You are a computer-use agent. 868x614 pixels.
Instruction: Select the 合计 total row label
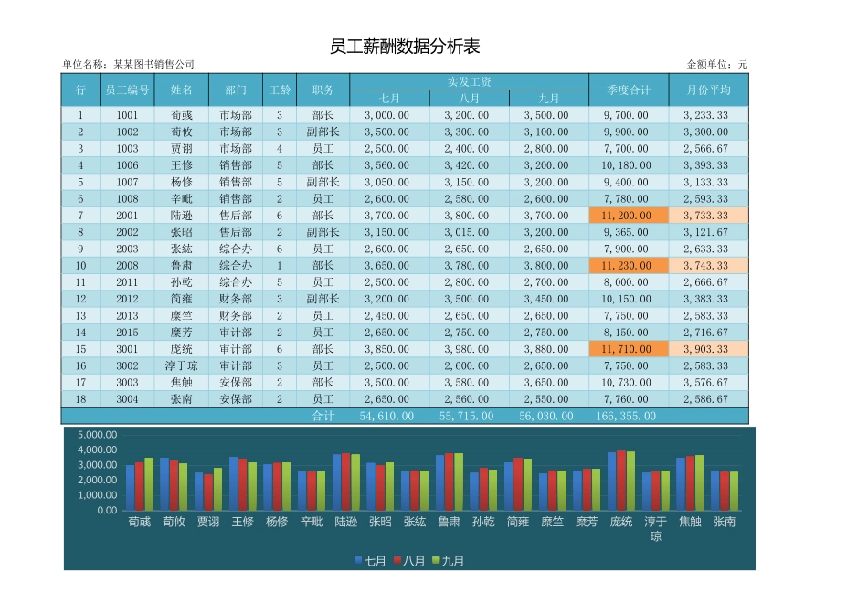pos(322,415)
